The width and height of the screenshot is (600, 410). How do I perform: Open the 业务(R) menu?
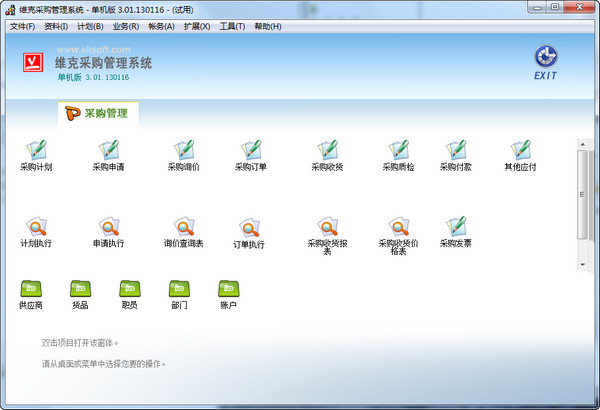(126, 26)
